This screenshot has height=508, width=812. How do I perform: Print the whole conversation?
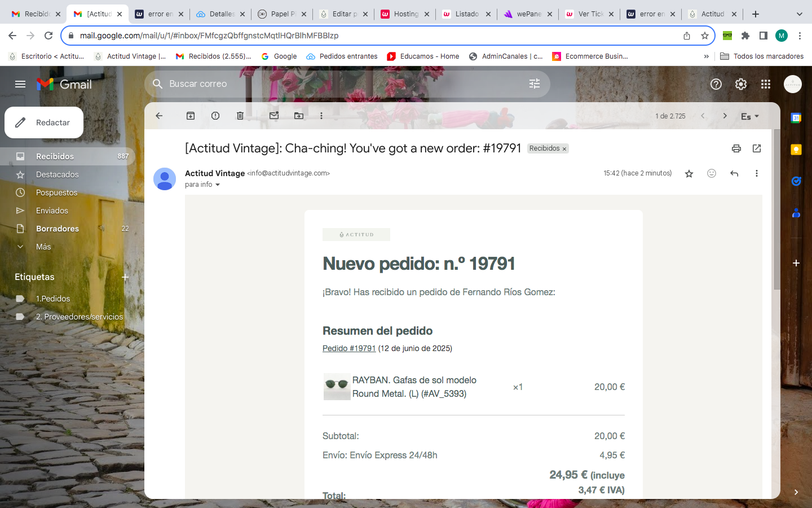coord(736,148)
